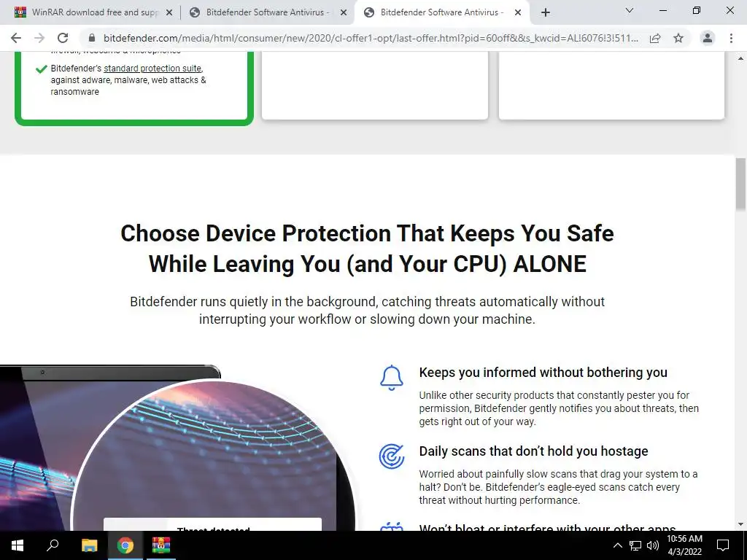Click the padlock site info icon
The width and height of the screenshot is (747, 560).
click(92, 38)
